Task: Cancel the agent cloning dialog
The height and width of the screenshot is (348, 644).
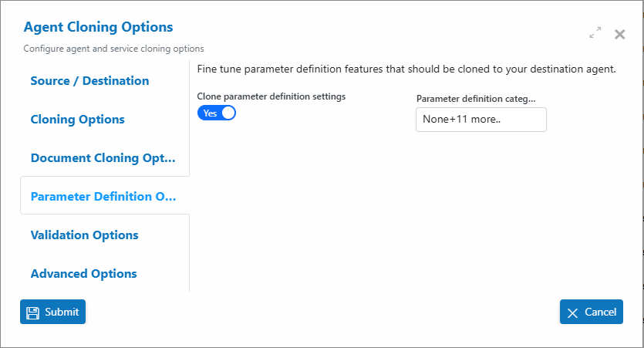Action: click(591, 312)
